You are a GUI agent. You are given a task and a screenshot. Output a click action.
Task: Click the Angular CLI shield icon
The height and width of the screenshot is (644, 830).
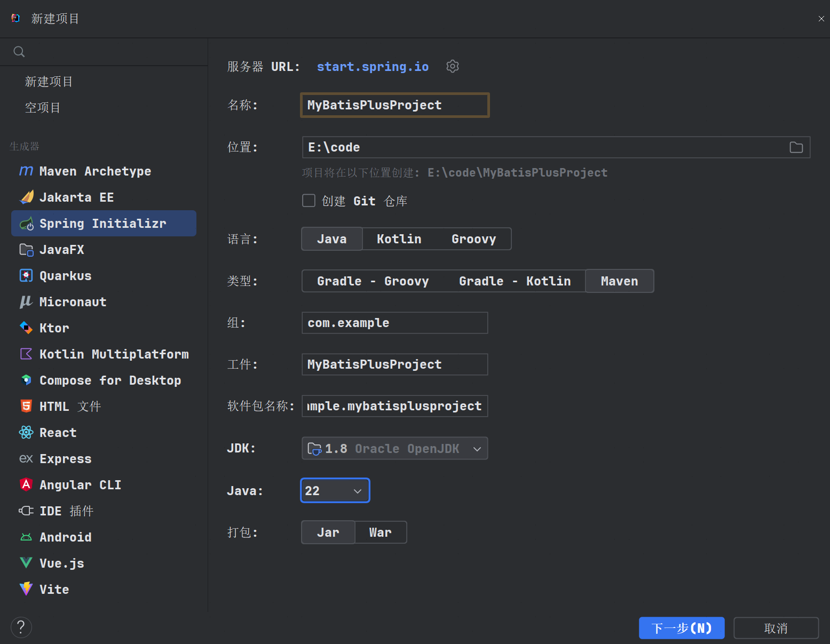(x=26, y=484)
